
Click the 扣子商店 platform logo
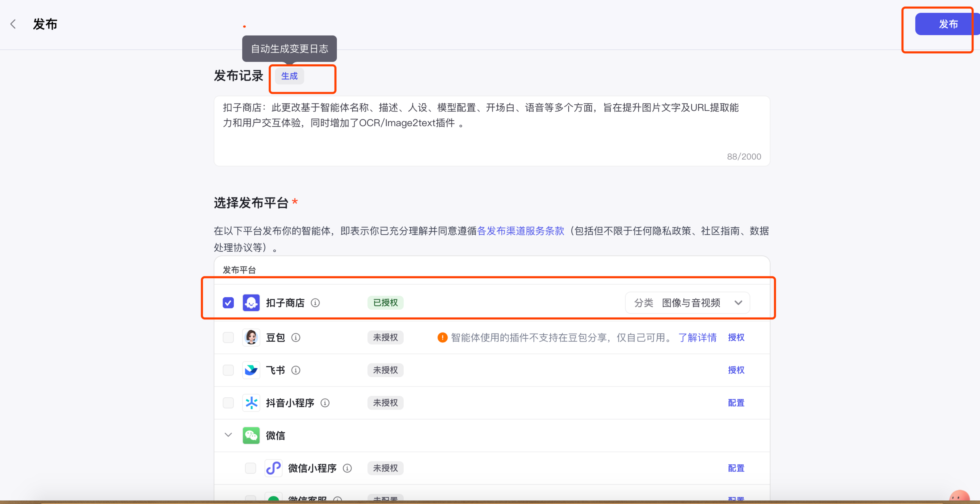(251, 303)
